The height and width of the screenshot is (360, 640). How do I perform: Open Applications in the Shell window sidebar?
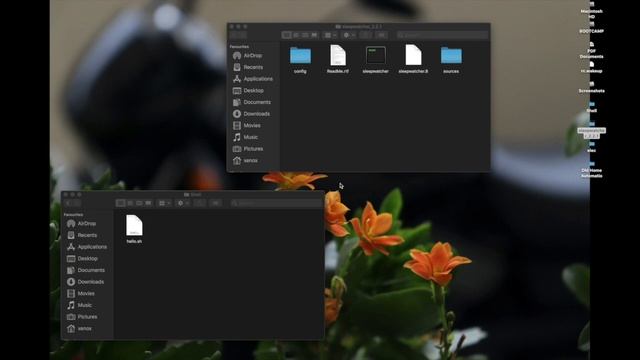point(87,247)
